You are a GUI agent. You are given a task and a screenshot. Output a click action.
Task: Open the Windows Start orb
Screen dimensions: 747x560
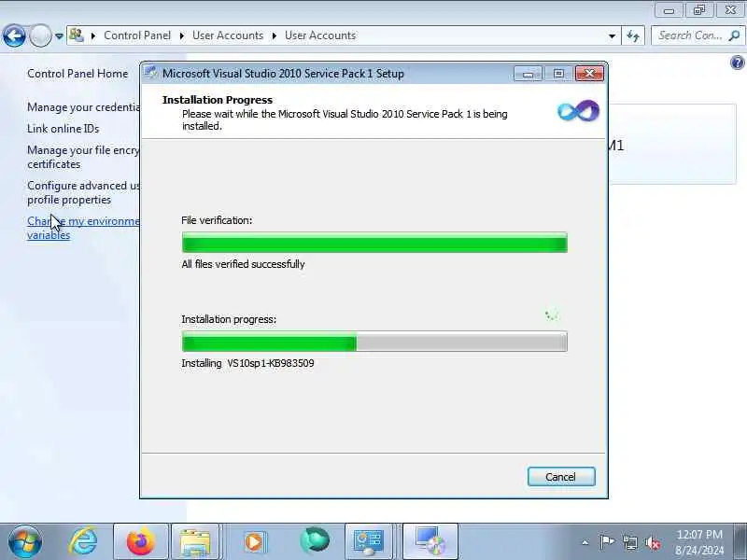25,542
